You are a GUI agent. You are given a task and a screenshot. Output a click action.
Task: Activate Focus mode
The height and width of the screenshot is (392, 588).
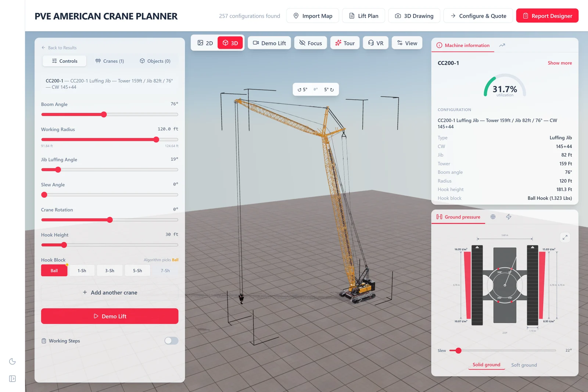311,43
